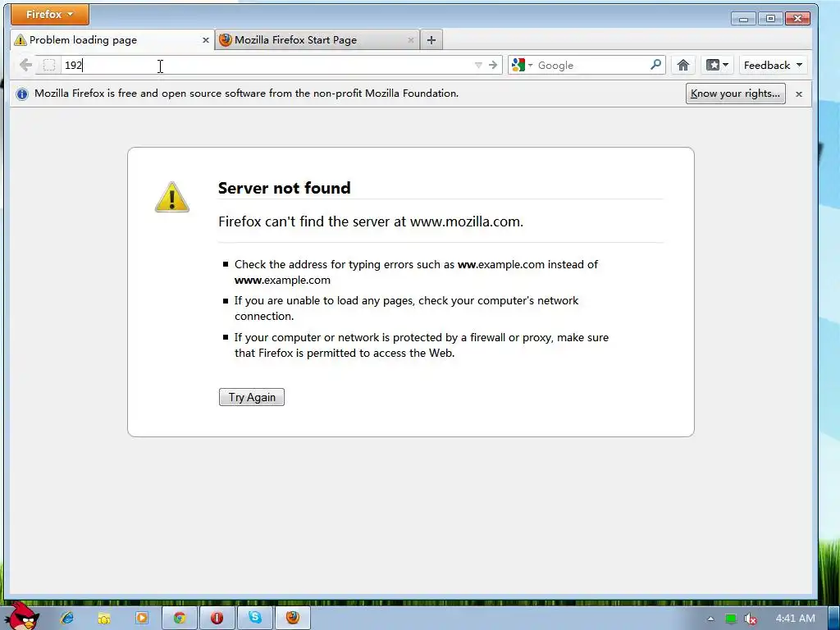Go back with the back arrow
Screen dimensions: 840x630
click(25, 66)
